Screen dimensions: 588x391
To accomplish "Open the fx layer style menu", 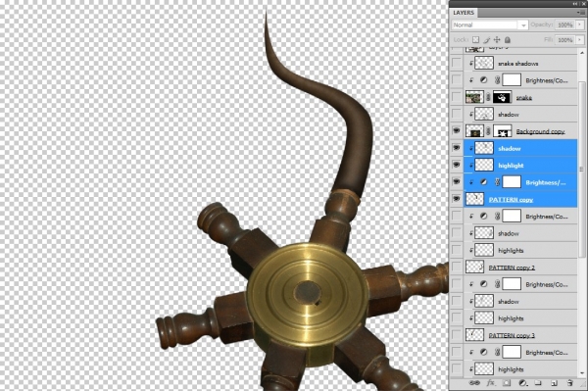I will click(x=491, y=383).
